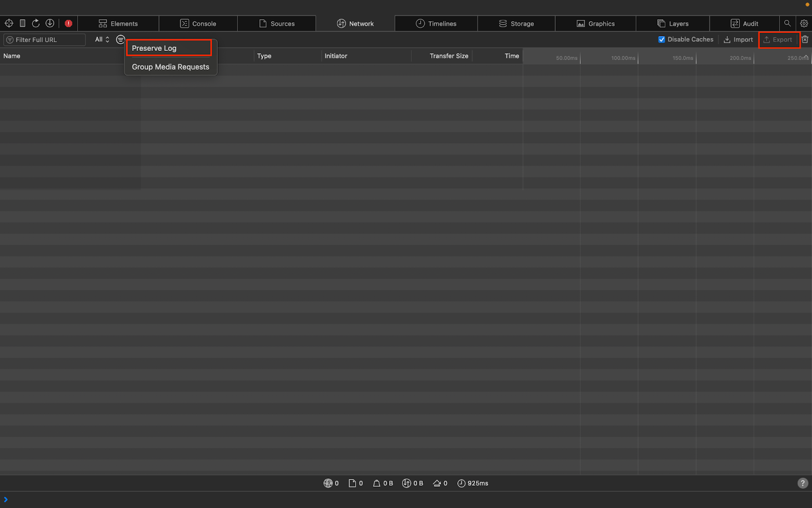Reload the page from the inspector toolbar

click(36, 23)
